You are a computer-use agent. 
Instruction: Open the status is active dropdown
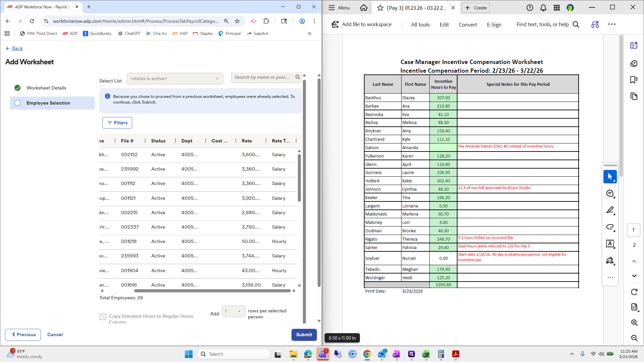coord(175,78)
